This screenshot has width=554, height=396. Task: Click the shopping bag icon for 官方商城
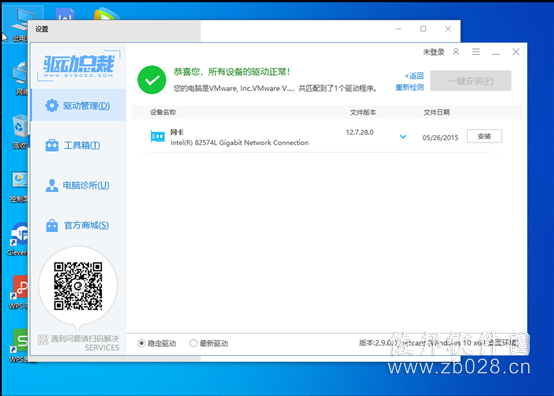point(52,225)
